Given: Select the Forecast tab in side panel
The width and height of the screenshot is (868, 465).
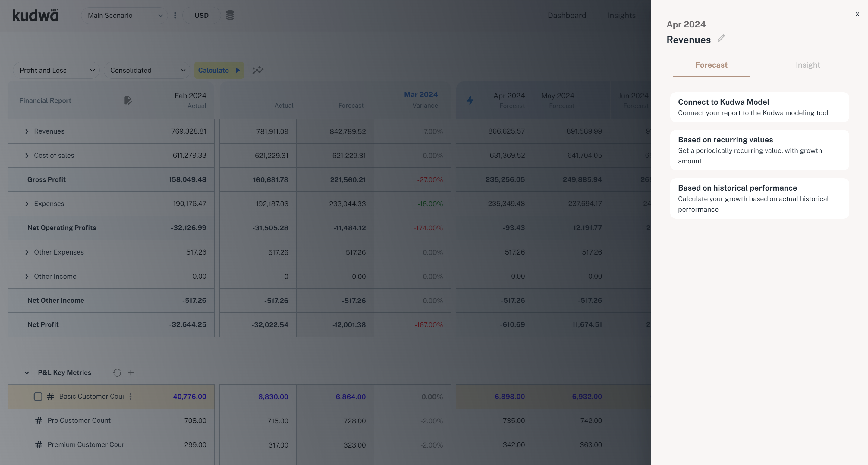Looking at the screenshot, I should click(711, 65).
